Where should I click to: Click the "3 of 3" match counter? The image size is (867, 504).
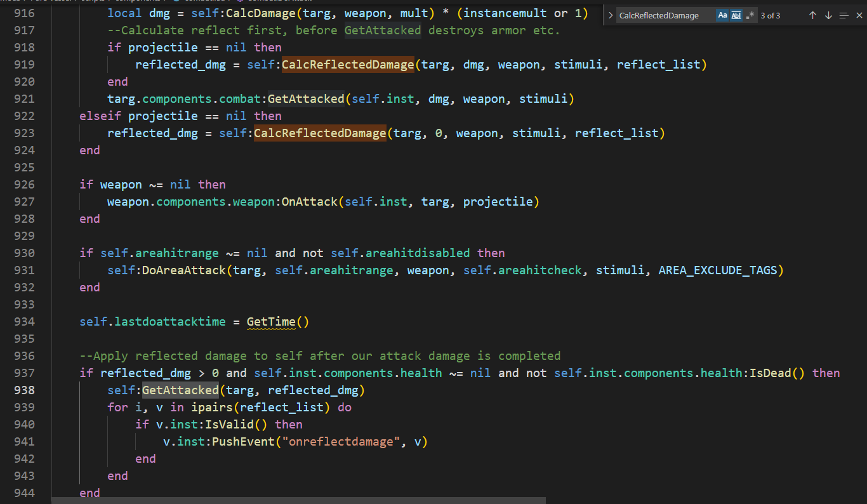(771, 15)
